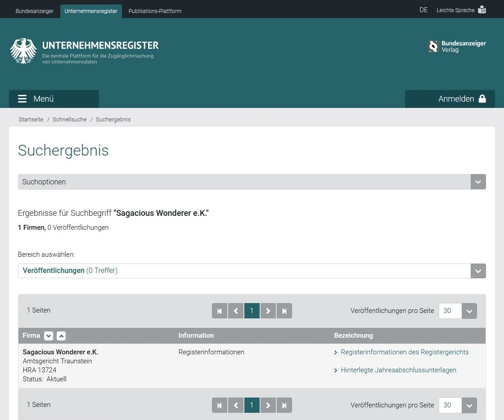Image resolution: width=504 pixels, height=420 pixels.
Task: Expand the Suchoptionen panel
Action: click(x=478, y=182)
